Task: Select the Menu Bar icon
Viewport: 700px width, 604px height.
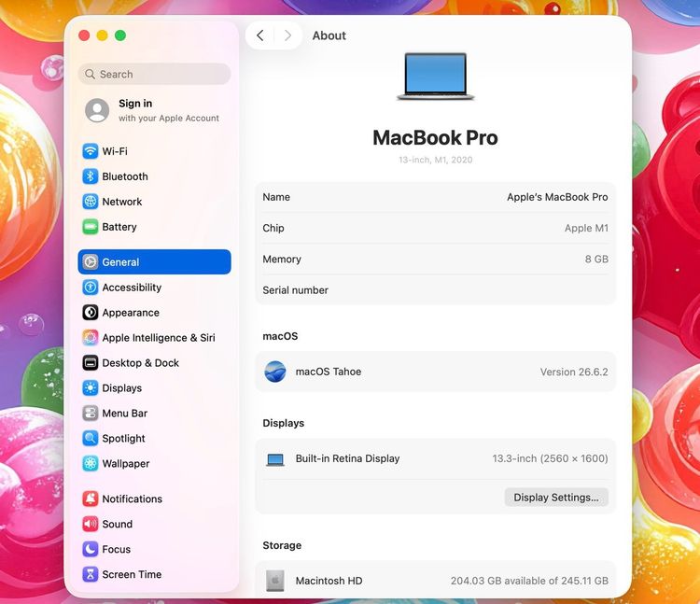Action: [91, 413]
